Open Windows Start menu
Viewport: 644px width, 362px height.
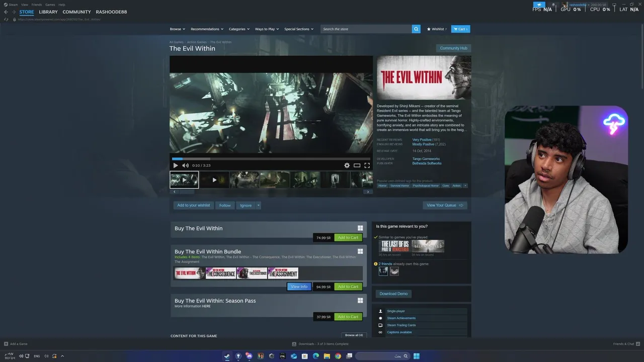click(417, 356)
